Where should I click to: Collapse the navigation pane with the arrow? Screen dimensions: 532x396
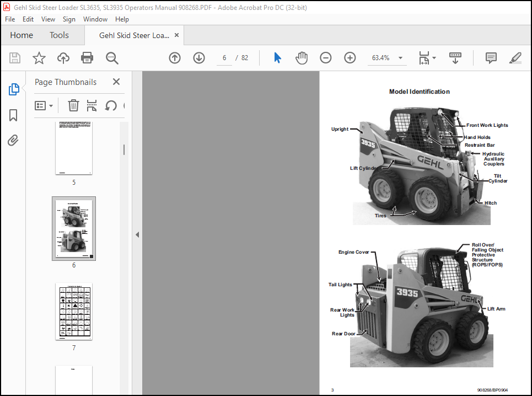point(137,234)
